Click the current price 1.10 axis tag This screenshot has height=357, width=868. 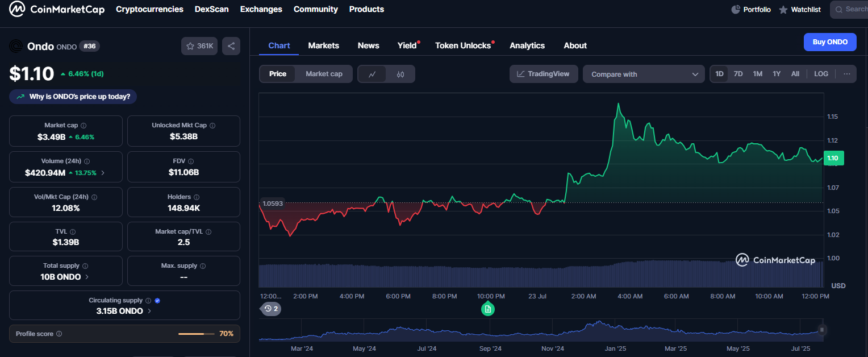(833, 159)
